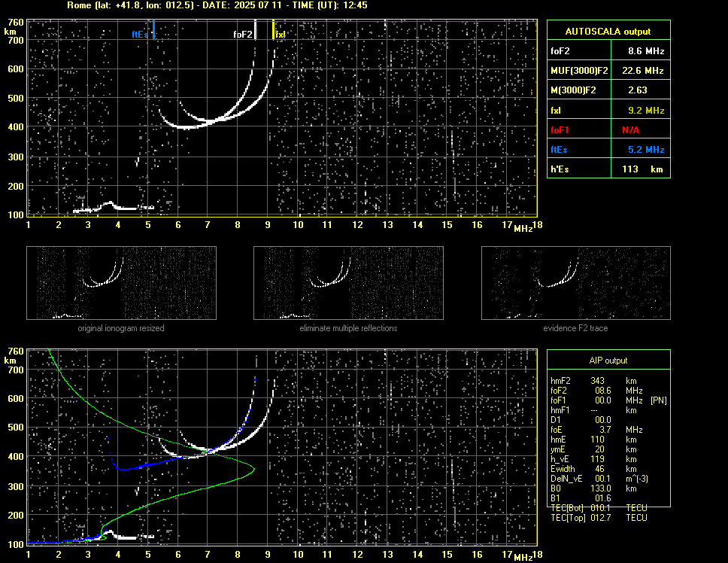The width and height of the screenshot is (728, 563).
Task: Click the MHz axis unit label on bottom plot
Action: [x=523, y=558]
